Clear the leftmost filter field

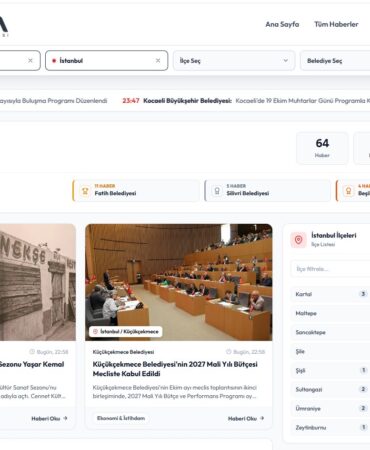[x=30, y=61]
